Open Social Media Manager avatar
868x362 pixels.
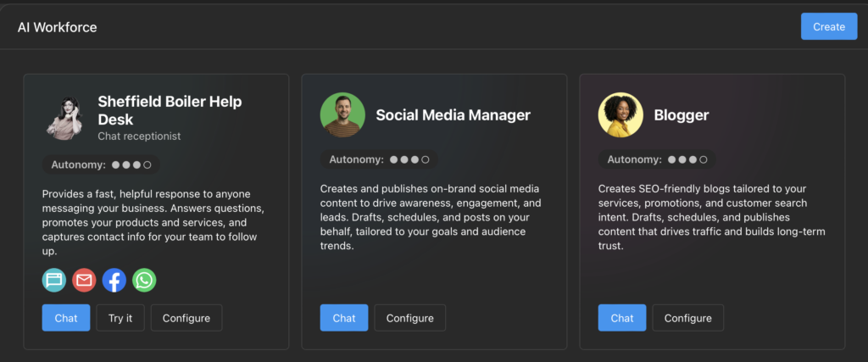pyautogui.click(x=342, y=114)
